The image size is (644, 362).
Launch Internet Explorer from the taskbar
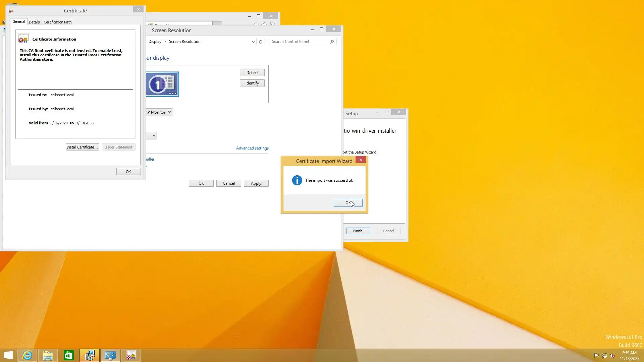[x=27, y=355]
